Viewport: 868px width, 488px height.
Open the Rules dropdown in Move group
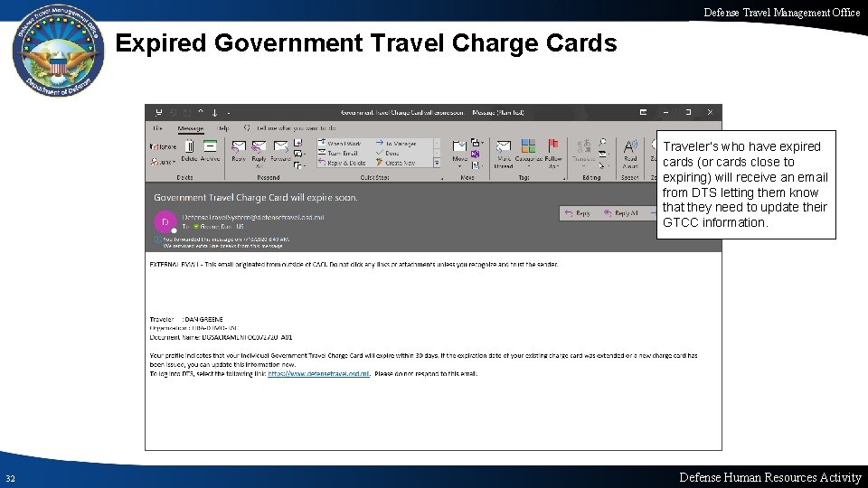point(476,143)
